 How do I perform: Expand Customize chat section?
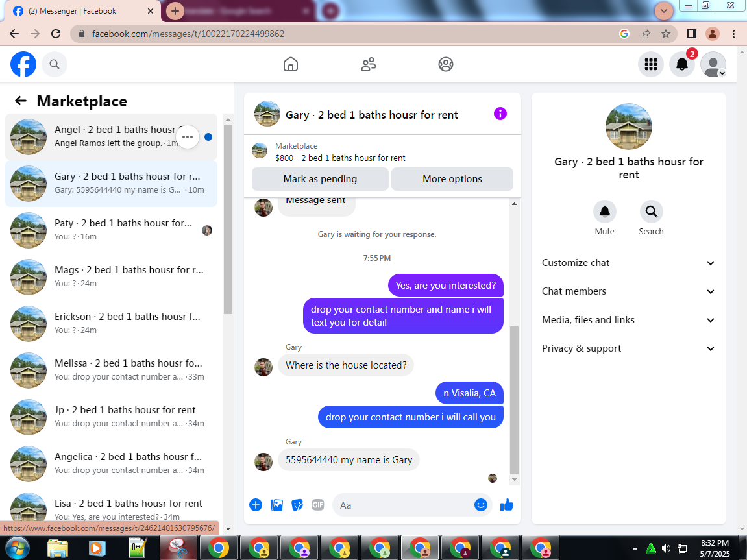(x=628, y=263)
